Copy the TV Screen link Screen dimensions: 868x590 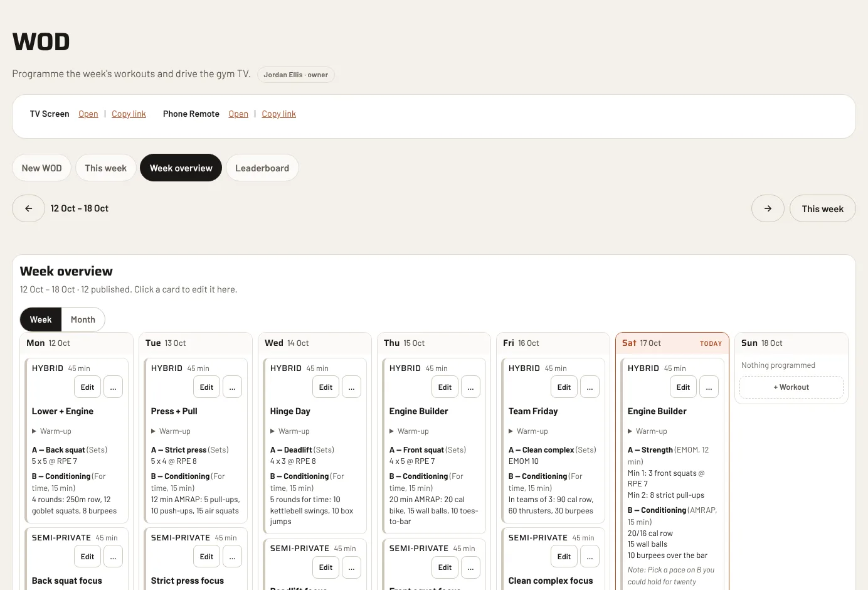129,114
